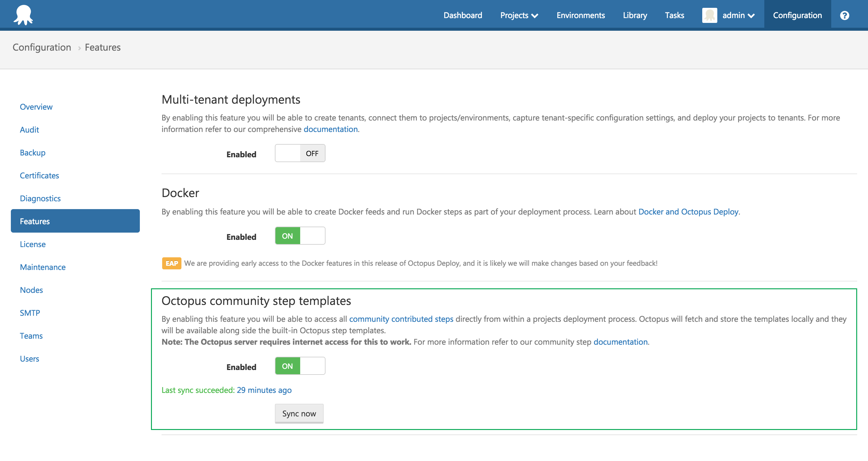Click the admin user avatar

pyautogui.click(x=710, y=14)
